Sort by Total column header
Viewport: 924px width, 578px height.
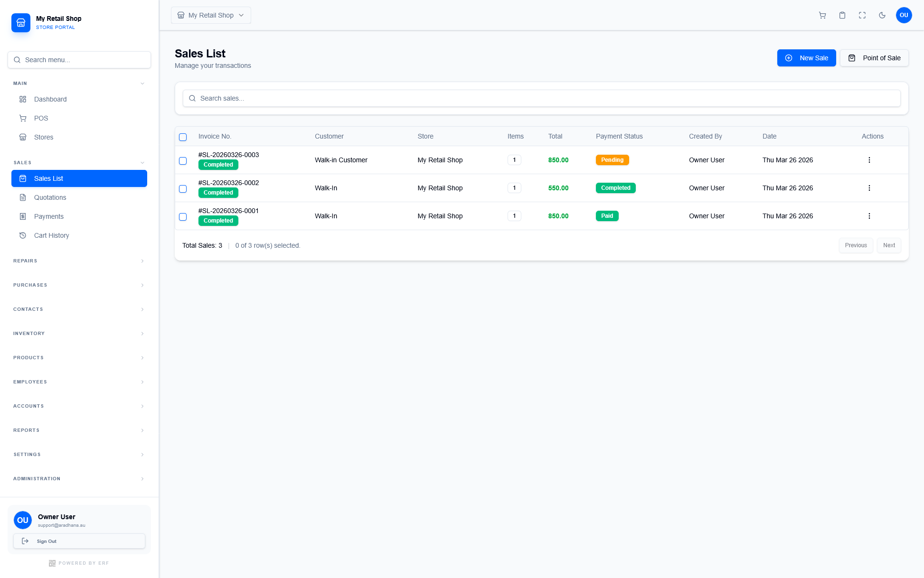point(555,136)
